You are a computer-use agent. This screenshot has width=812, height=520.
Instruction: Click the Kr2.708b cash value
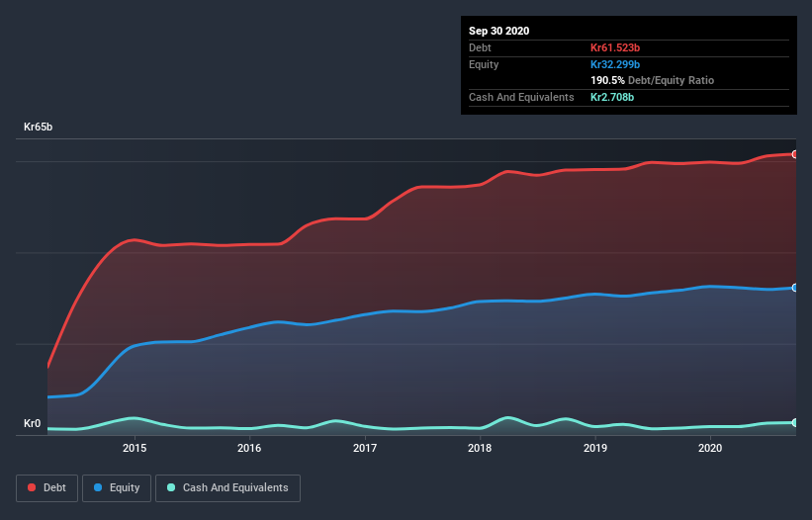coord(612,97)
